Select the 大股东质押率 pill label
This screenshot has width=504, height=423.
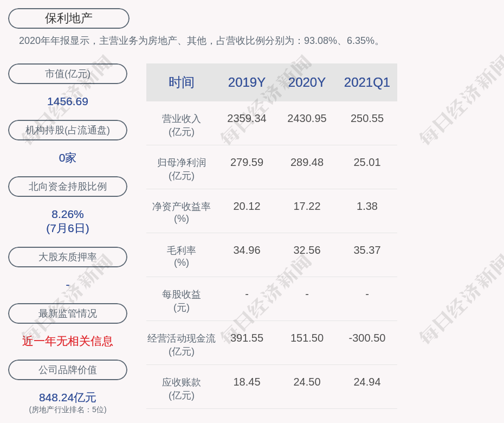[68, 257]
